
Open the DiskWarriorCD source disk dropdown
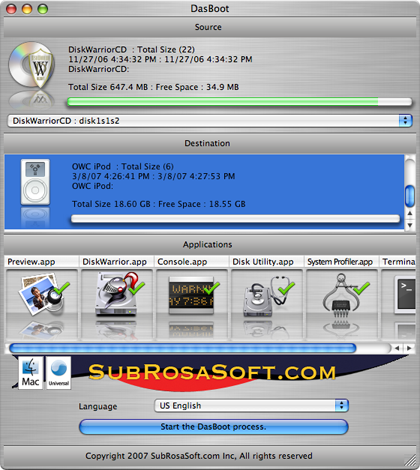coord(210,121)
